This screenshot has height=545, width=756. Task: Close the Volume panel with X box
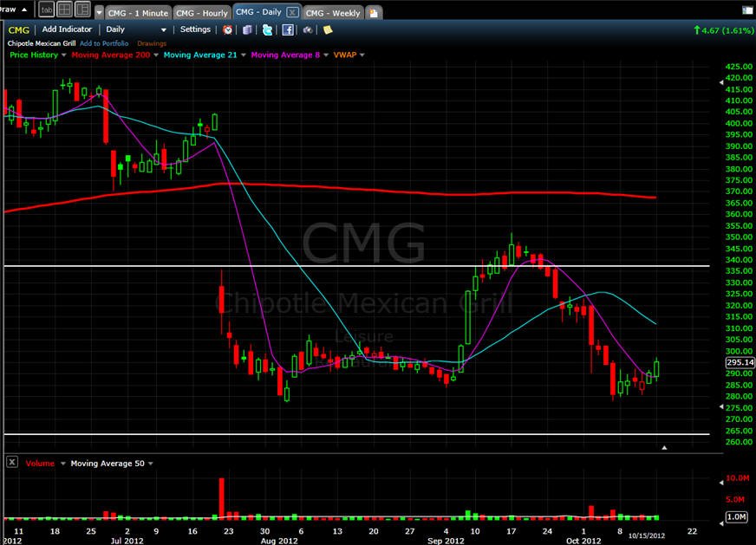pyautogui.click(x=12, y=462)
